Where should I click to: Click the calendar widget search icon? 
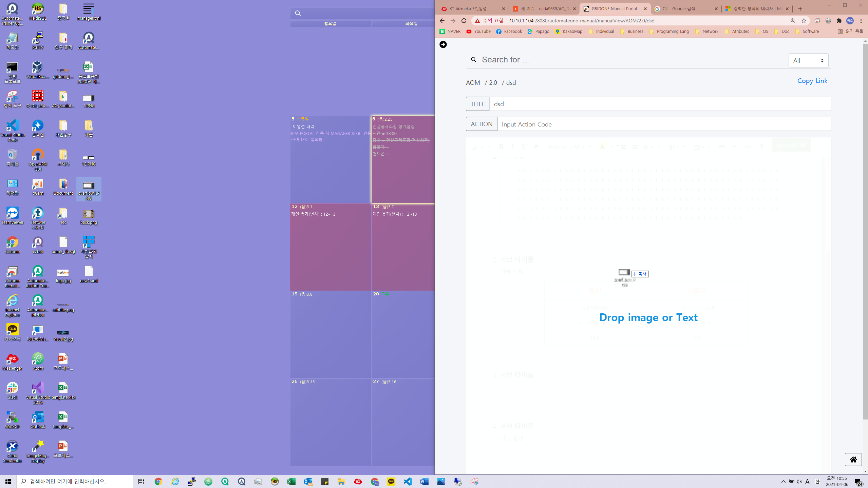point(298,13)
